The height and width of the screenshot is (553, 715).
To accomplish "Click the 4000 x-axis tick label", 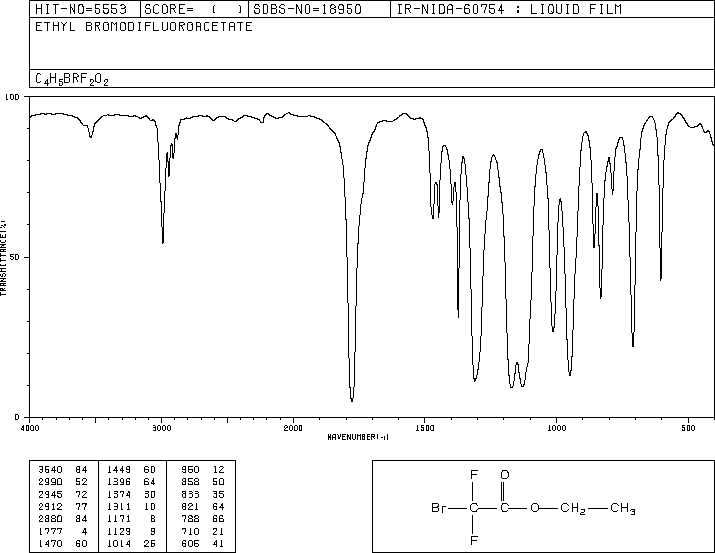I will pyautogui.click(x=30, y=428).
